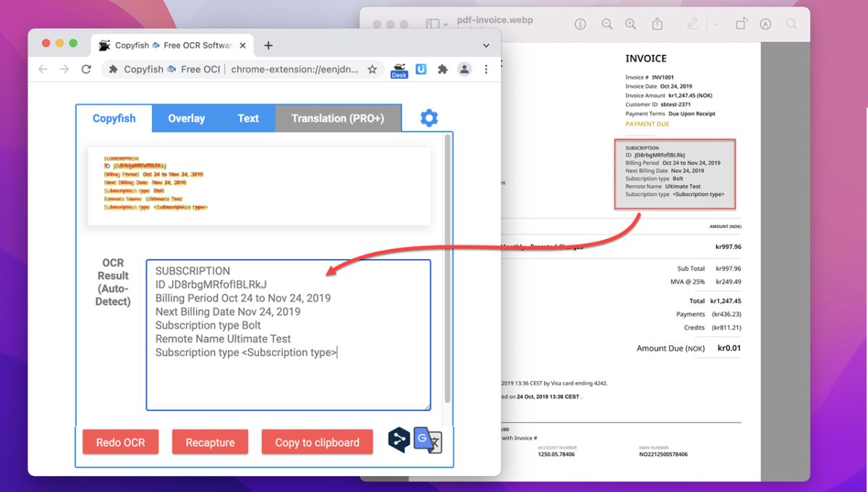Open a new Chrome tab
The height and width of the screenshot is (492, 868).
[268, 46]
